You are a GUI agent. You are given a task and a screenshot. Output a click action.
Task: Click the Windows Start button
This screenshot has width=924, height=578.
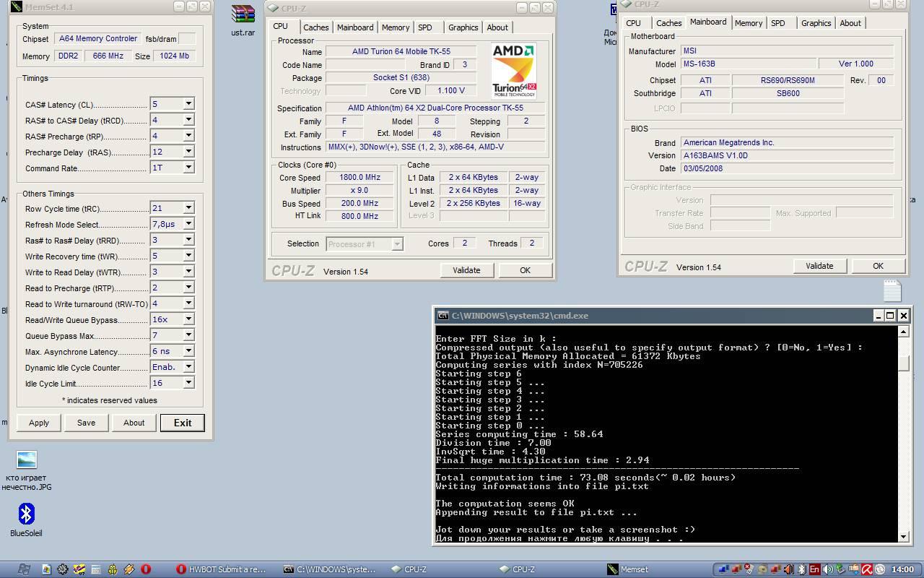coord(23,569)
